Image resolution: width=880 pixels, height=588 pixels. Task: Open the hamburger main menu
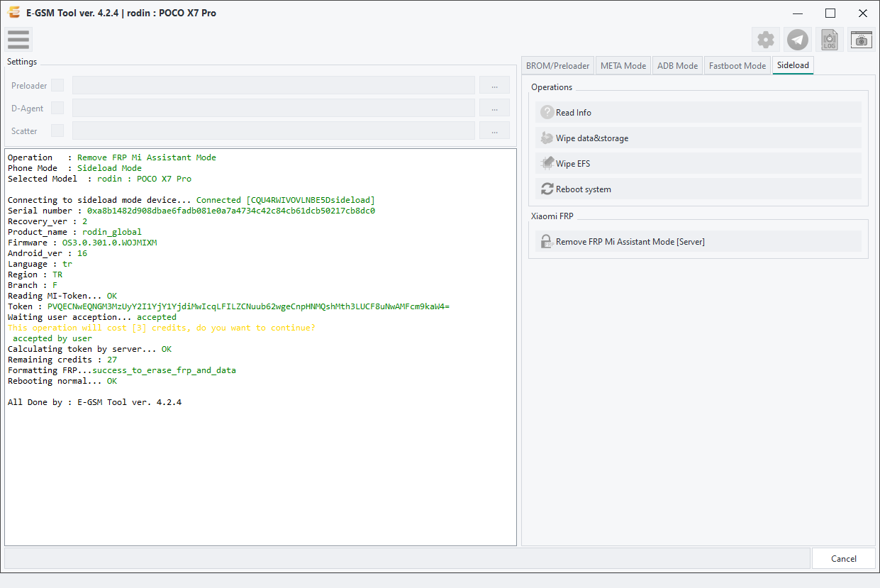click(x=18, y=40)
